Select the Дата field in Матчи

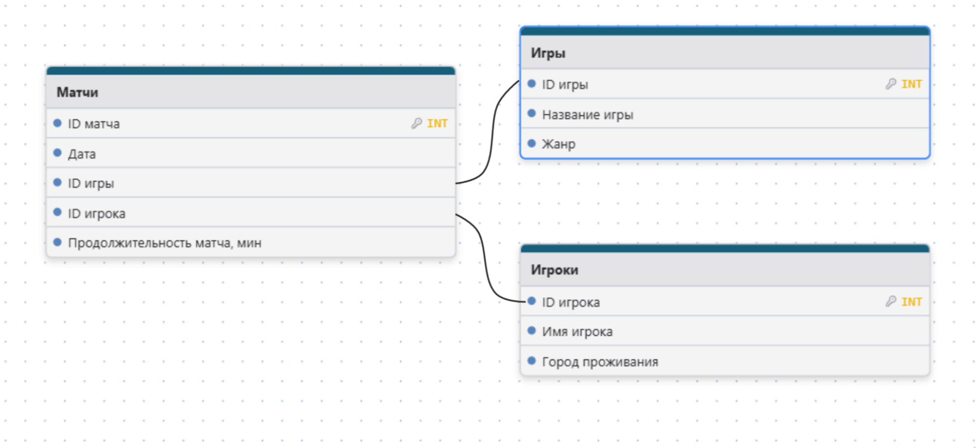click(x=251, y=153)
